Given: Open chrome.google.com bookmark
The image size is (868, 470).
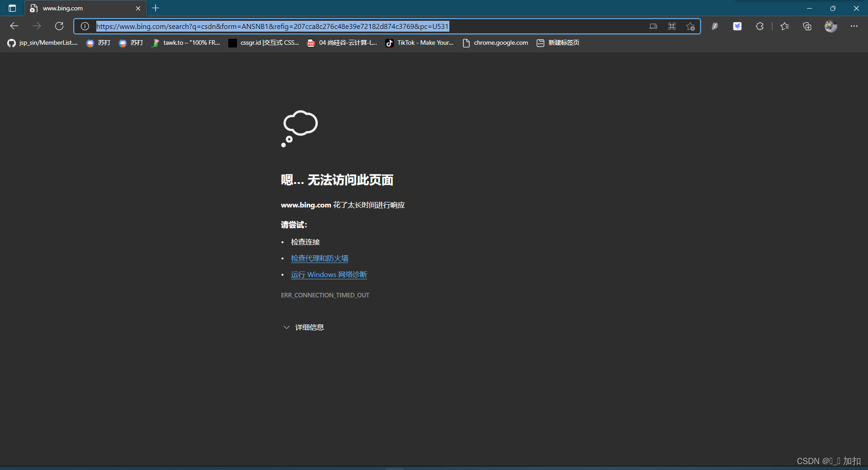Looking at the screenshot, I should click(x=495, y=42).
